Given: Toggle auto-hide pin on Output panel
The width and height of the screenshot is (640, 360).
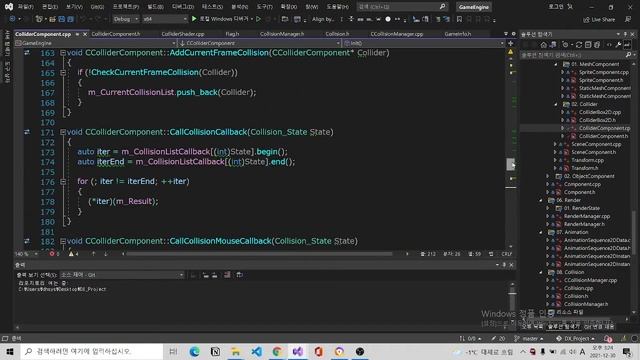Looking at the screenshot, I should point(504,265).
